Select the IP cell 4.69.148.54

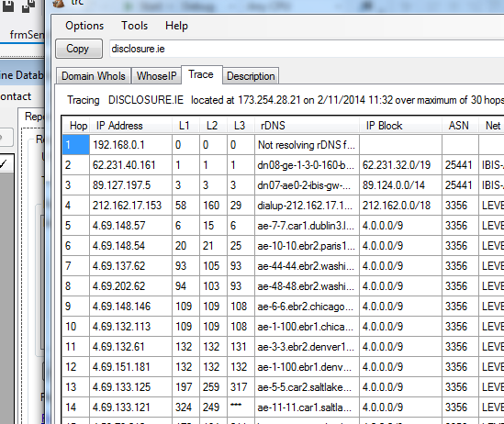[130, 246]
